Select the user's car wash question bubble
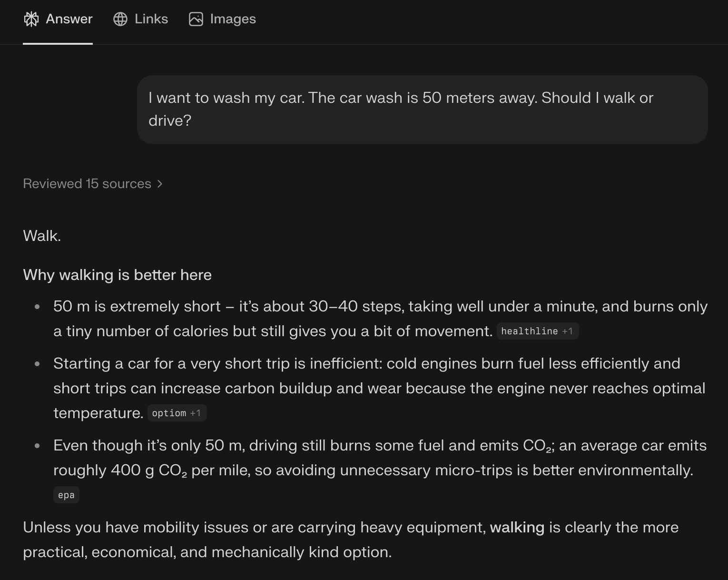 pos(422,109)
